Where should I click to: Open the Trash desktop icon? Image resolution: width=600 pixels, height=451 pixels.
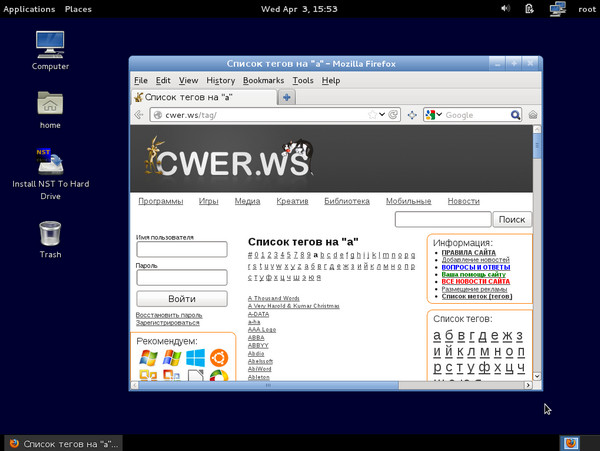pos(50,234)
